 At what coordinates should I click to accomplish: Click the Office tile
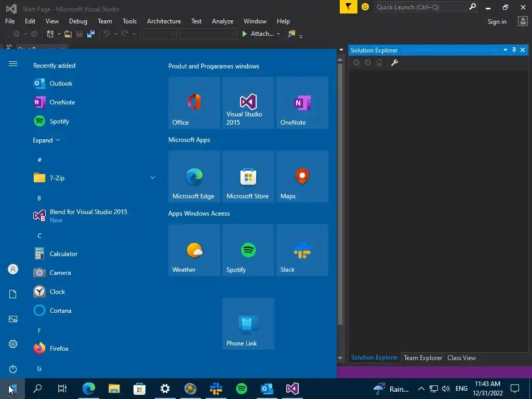pos(194,103)
